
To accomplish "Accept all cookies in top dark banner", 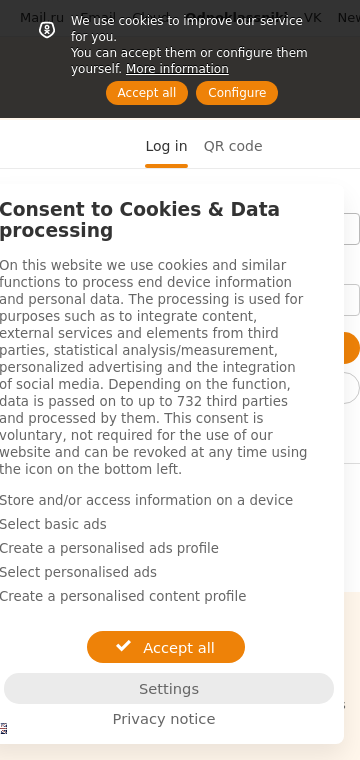I will [147, 93].
